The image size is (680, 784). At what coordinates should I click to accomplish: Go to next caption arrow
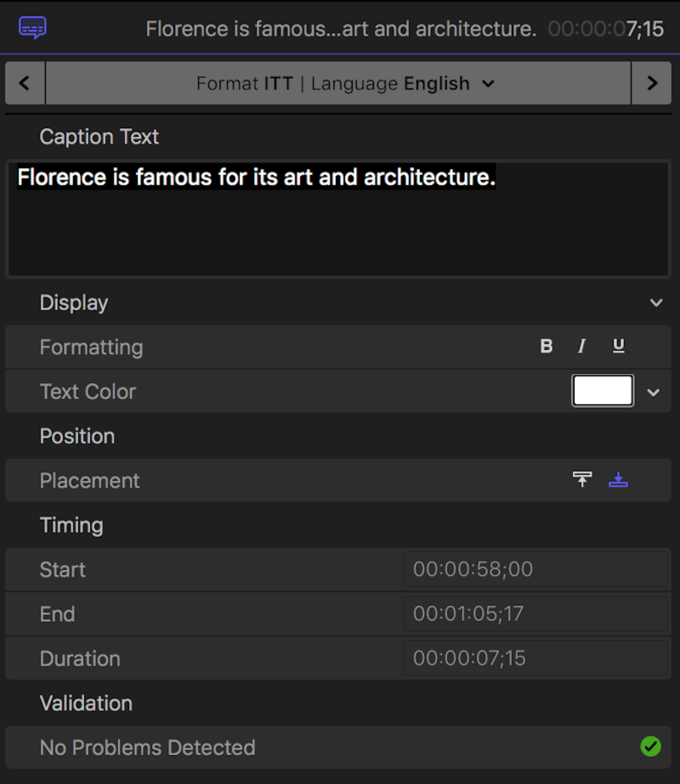[x=652, y=83]
